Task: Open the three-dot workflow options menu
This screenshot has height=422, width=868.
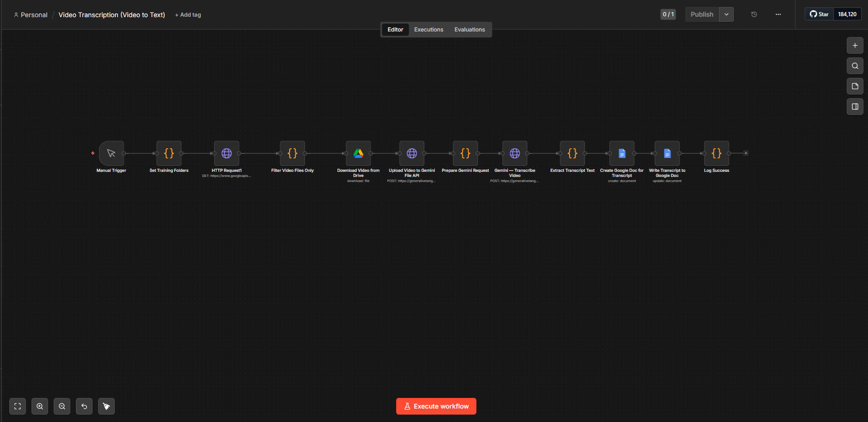Action: pyautogui.click(x=778, y=14)
